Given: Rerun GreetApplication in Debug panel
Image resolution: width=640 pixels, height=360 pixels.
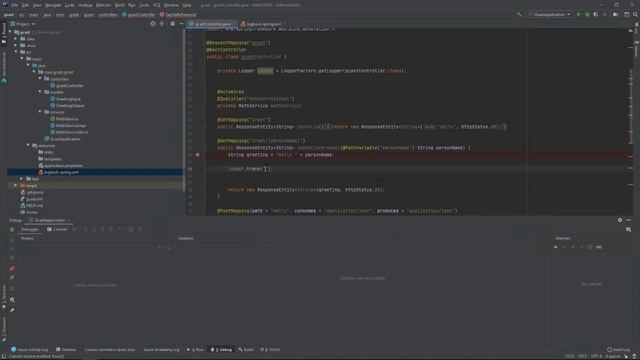Looking at the screenshot, I should point(12,229).
